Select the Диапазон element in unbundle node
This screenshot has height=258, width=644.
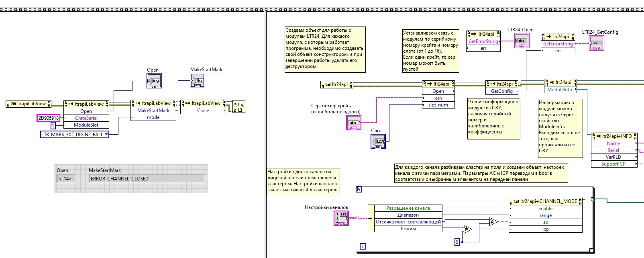(408, 215)
